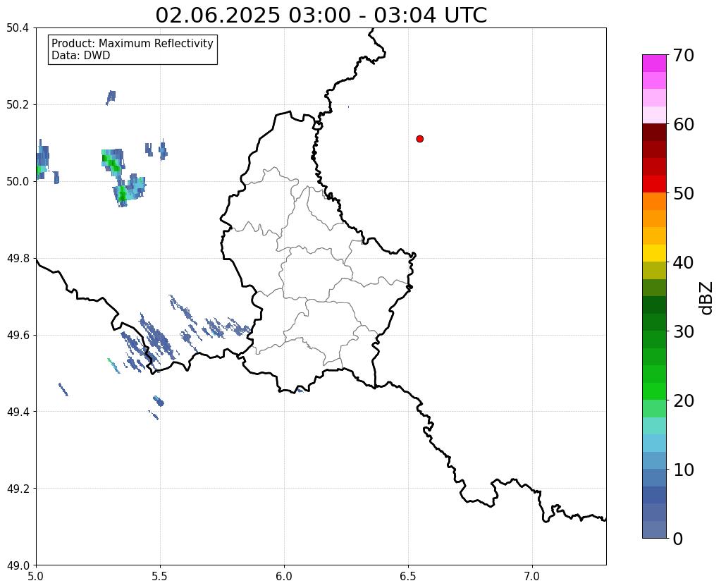
Task: Click the colorbar tick label 0
Action: click(678, 539)
